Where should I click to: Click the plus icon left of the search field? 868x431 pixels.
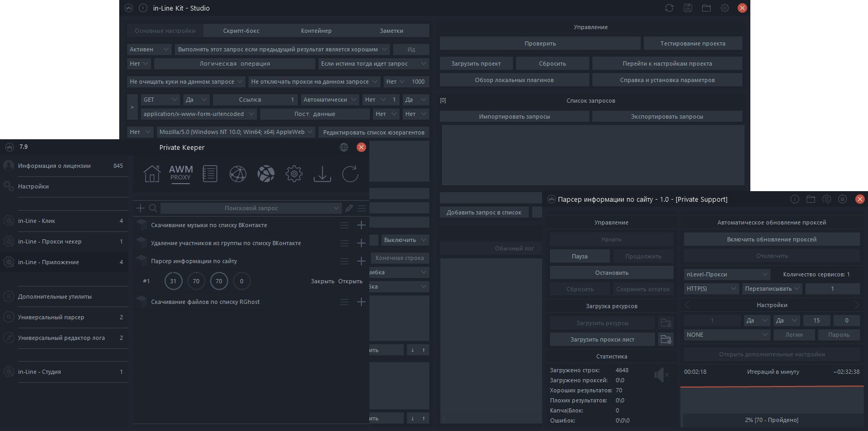pos(140,208)
